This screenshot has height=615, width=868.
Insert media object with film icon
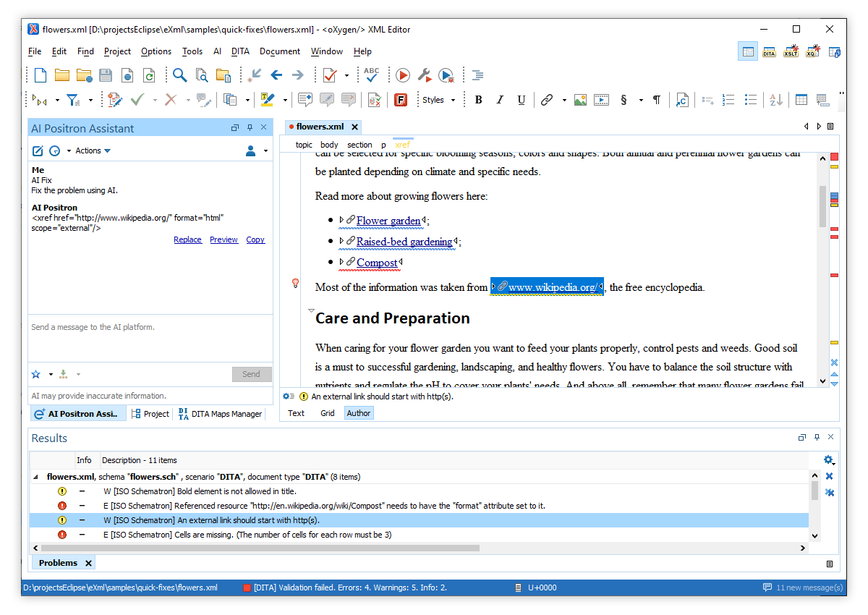pyautogui.click(x=602, y=100)
